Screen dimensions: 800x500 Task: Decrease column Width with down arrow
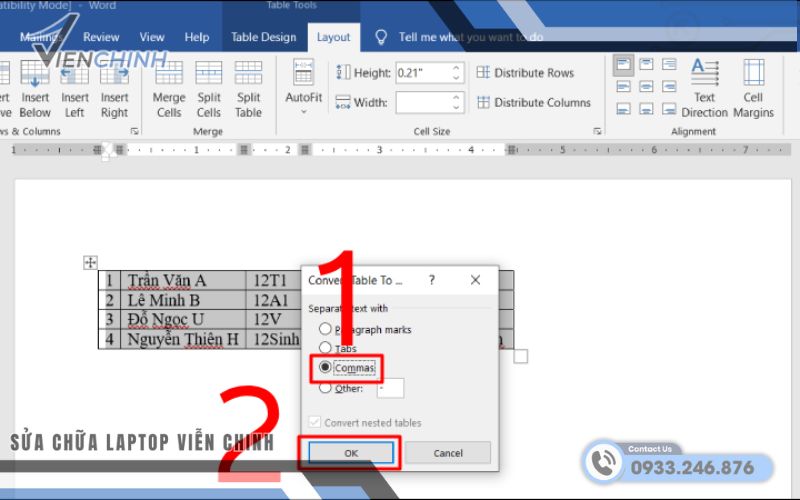click(x=456, y=108)
